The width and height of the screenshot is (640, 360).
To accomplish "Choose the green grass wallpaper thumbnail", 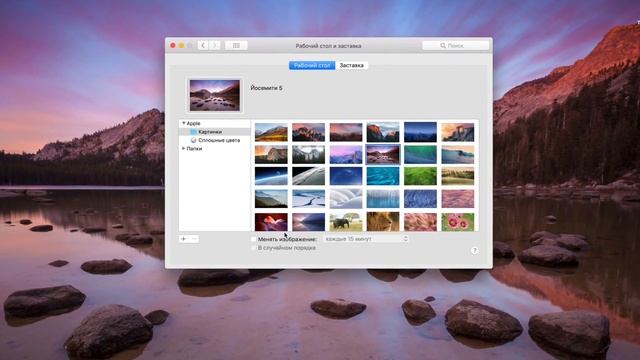I will (420, 176).
